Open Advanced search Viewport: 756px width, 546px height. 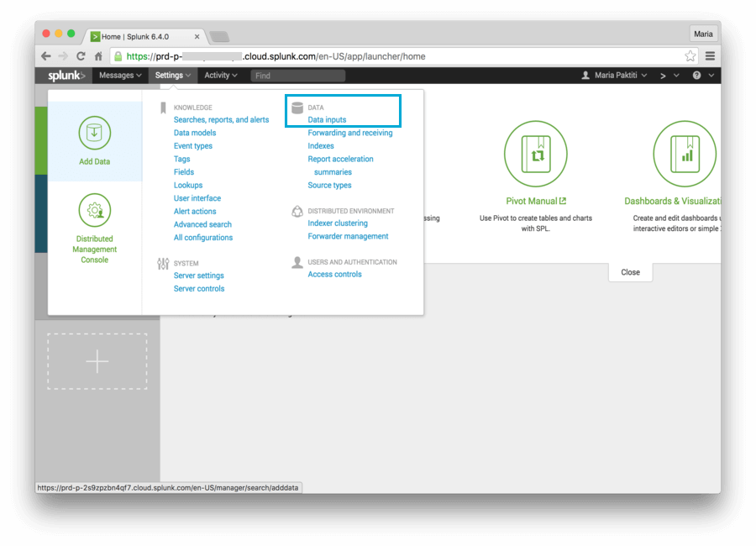(202, 224)
